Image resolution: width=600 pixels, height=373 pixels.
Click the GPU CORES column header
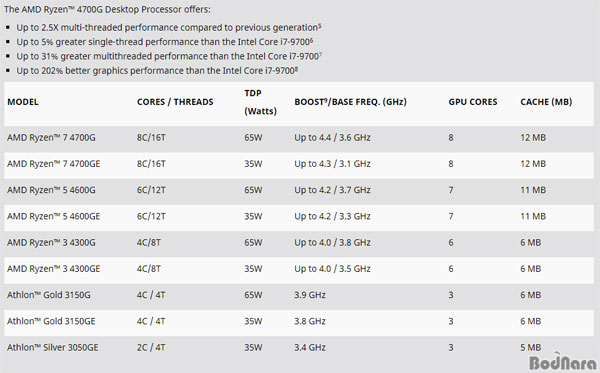tap(473, 102)
